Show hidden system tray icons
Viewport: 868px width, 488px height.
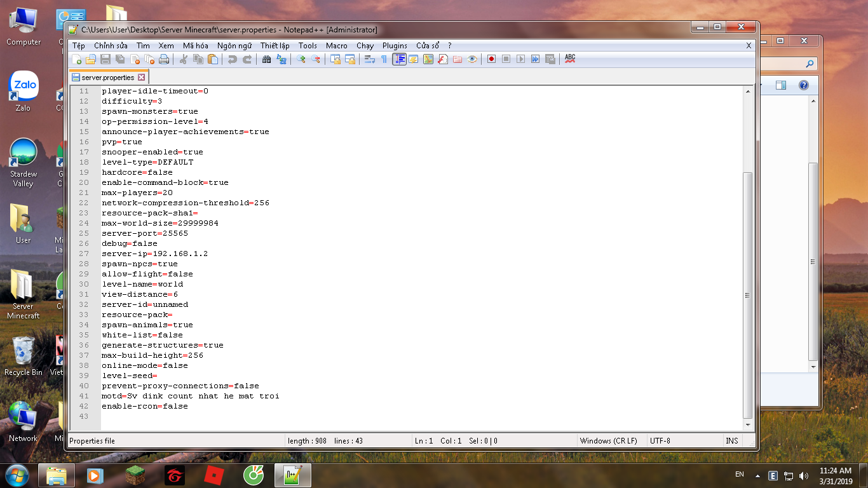[757, 475]
